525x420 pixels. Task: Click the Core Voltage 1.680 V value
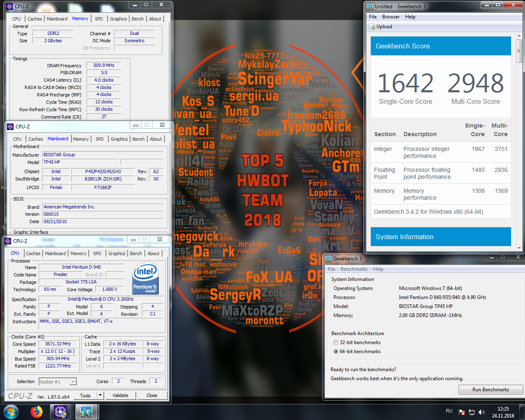pos(110,289)
